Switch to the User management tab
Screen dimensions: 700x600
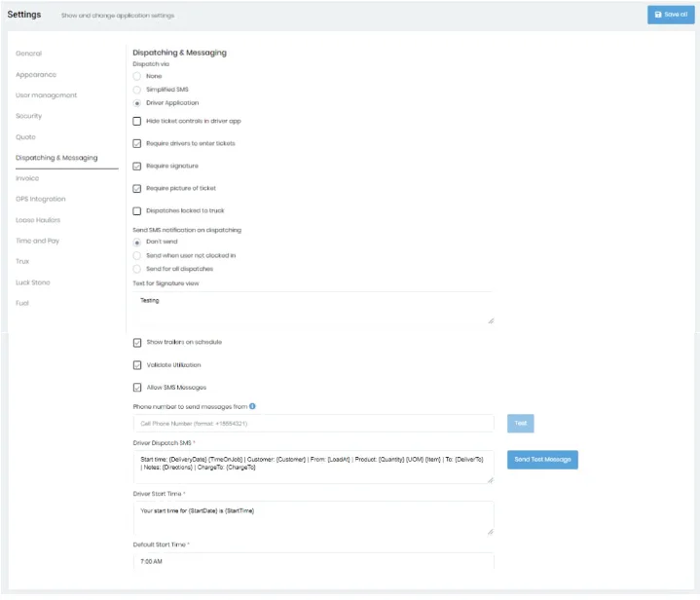(x=46, y=95)
